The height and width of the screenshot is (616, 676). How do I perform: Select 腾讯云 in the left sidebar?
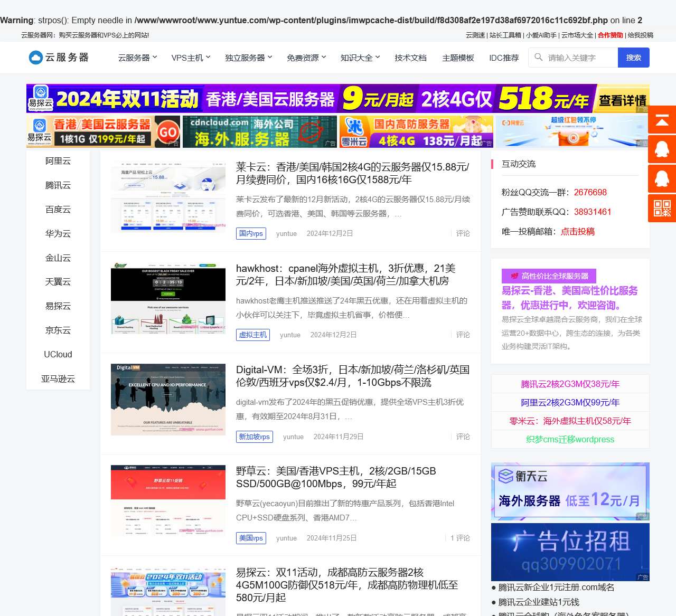point(58,185)
